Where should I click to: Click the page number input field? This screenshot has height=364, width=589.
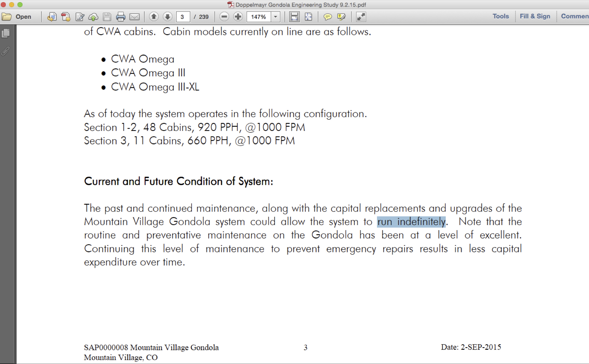183,17
